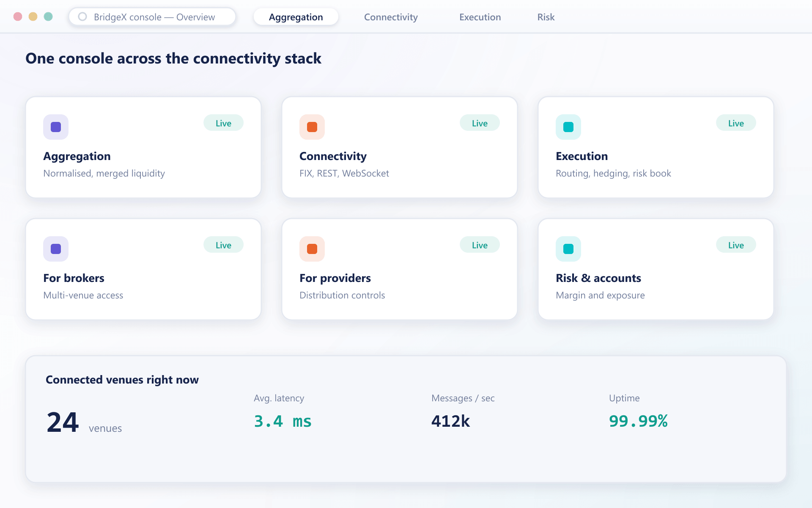Click the orange Connectivity card icon

click(312, 127)
